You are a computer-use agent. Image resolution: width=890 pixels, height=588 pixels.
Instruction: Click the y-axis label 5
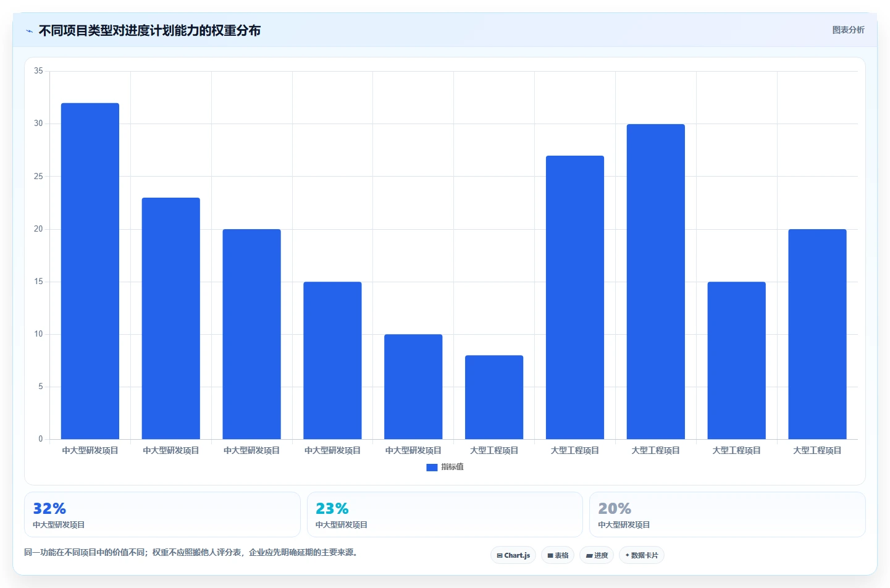coord(41,387)
